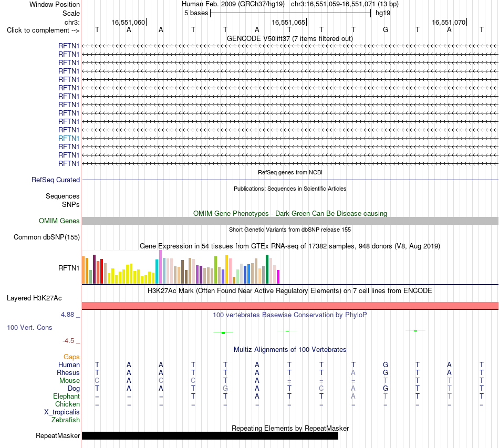Select the Human alignment row label
Viewport: 499px width, 448px height.
[69, 364]
